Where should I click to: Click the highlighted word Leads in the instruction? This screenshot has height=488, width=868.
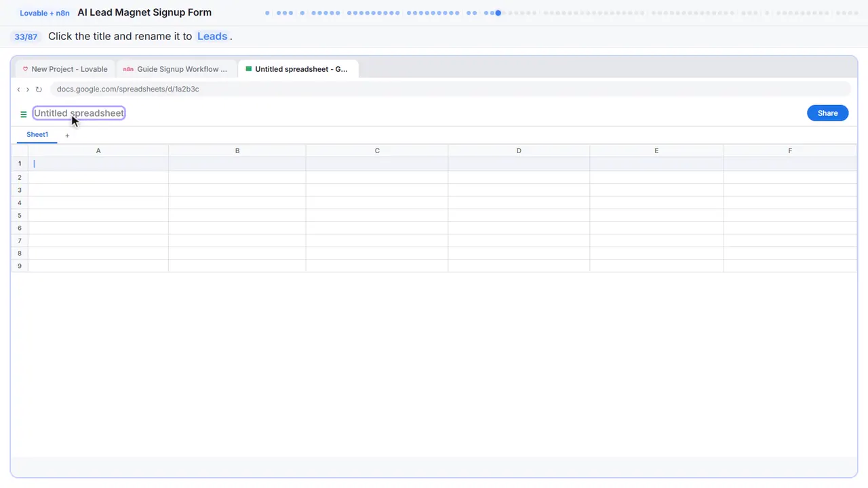[x=212, y=37]
